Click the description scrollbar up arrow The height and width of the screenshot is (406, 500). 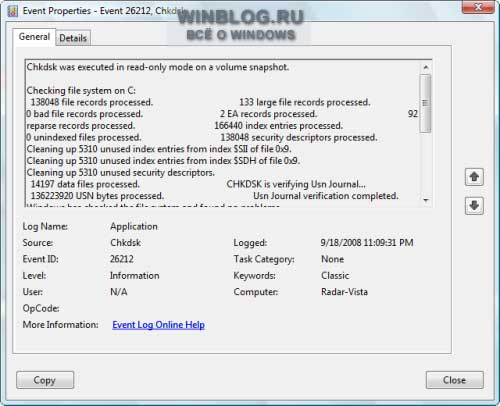click(426, 67)
